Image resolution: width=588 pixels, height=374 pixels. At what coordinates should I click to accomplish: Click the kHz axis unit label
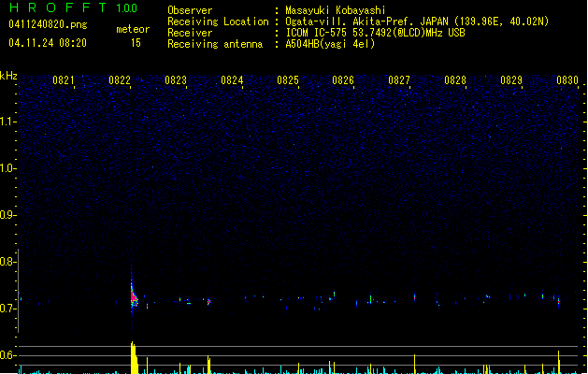coord(8,76)
